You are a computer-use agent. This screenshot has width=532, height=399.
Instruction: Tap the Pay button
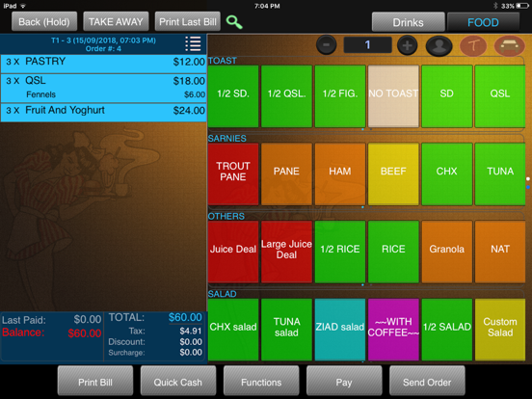(344, 382)
